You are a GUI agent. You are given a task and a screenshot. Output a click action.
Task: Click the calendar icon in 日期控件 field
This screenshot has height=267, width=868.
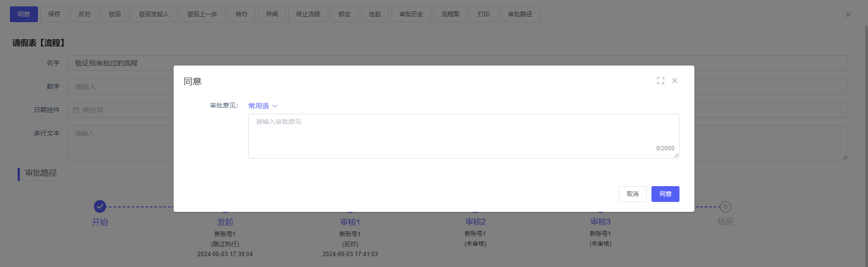(76, 110)
